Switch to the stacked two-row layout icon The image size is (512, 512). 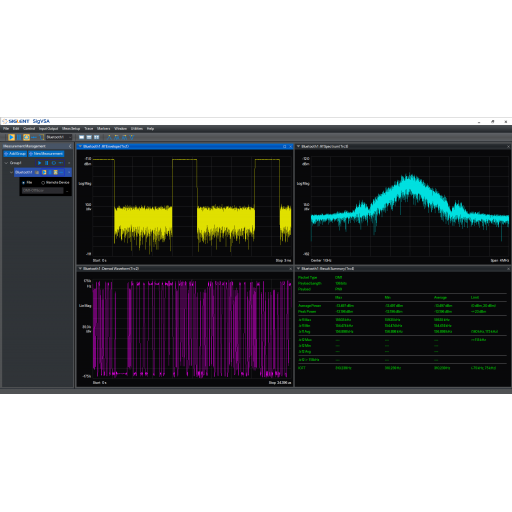[89, 137]
